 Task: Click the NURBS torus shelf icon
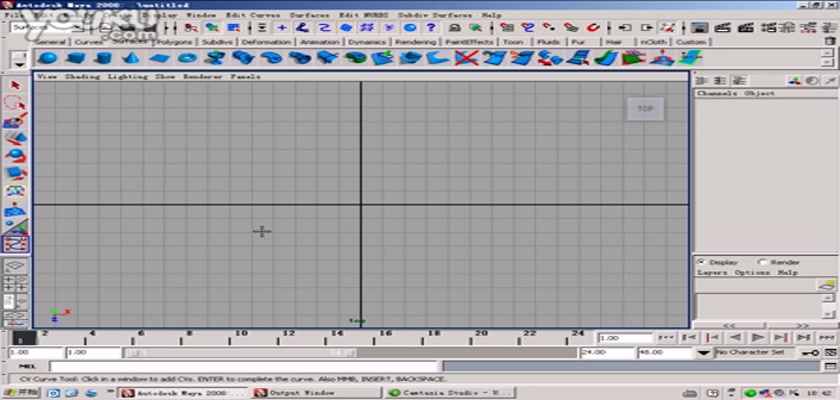pyautogui.click(x=187, y=59)
